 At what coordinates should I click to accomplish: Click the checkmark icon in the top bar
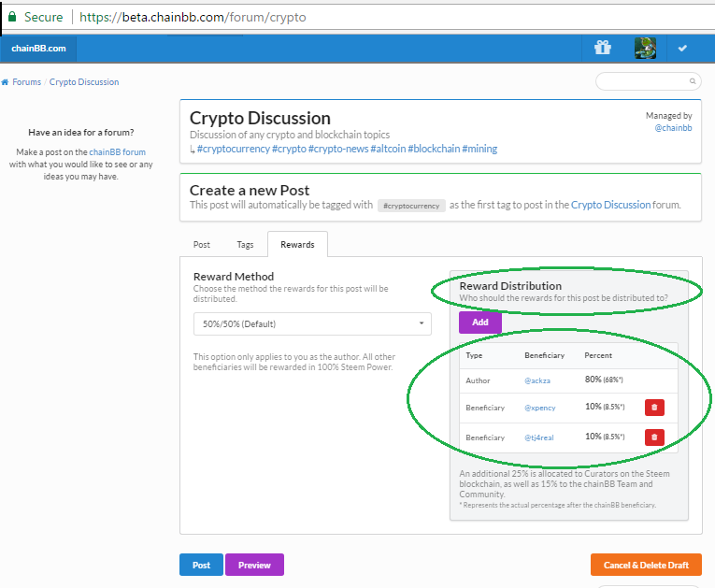pos(682,48)
